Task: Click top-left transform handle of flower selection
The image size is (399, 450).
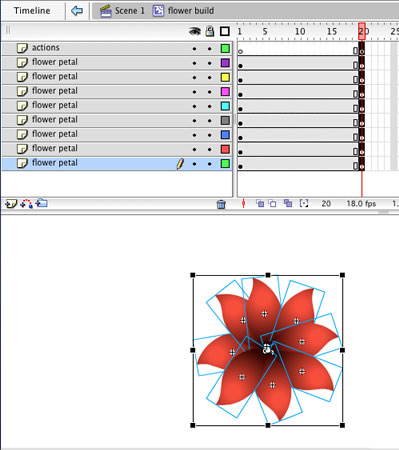Action: (x=193, y=275)
